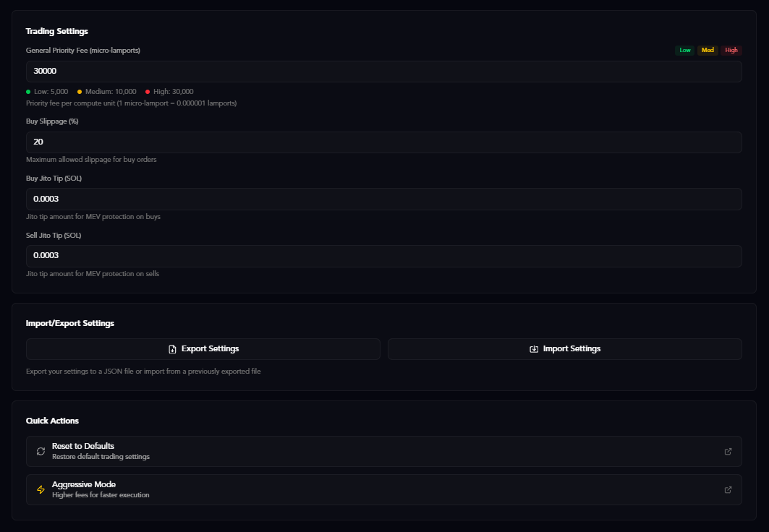
Task: Click the red dot next to High 30,000
Action: click(x=148, y=92)
